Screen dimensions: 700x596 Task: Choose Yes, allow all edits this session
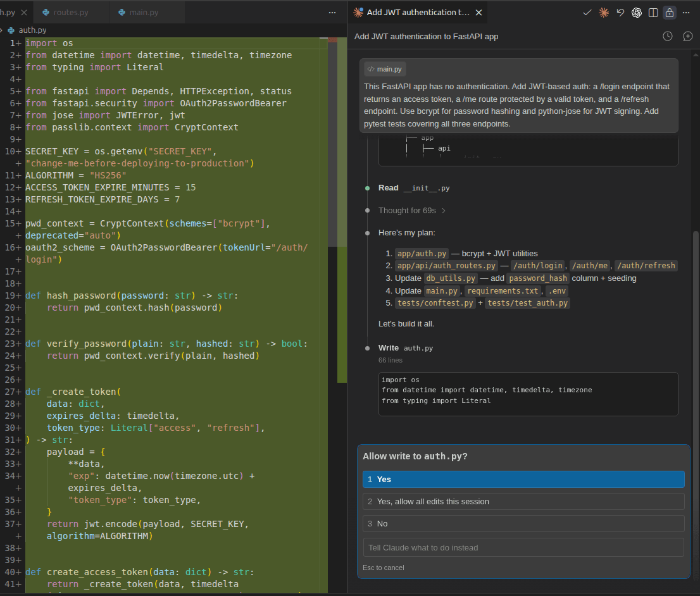(x=523, y=501)
